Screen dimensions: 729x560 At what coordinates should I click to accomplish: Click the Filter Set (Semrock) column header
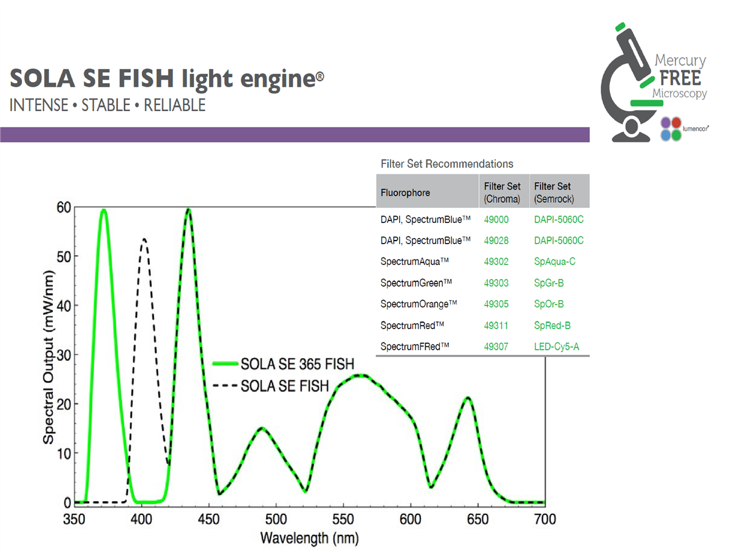point(553,193)
